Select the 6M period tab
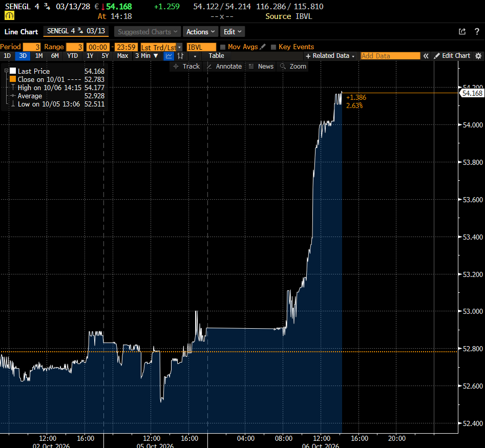 click(x=55, y=56)
